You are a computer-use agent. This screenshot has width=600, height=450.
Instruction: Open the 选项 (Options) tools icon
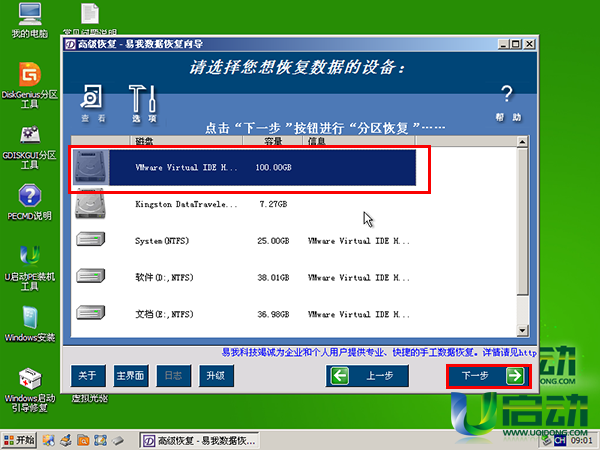coord(143,101)
